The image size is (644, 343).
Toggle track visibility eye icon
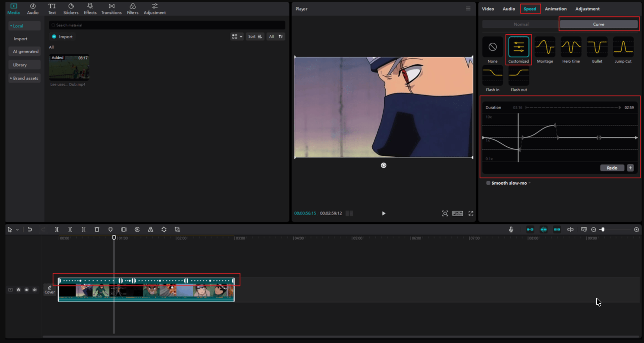click(x=26, y=290)
